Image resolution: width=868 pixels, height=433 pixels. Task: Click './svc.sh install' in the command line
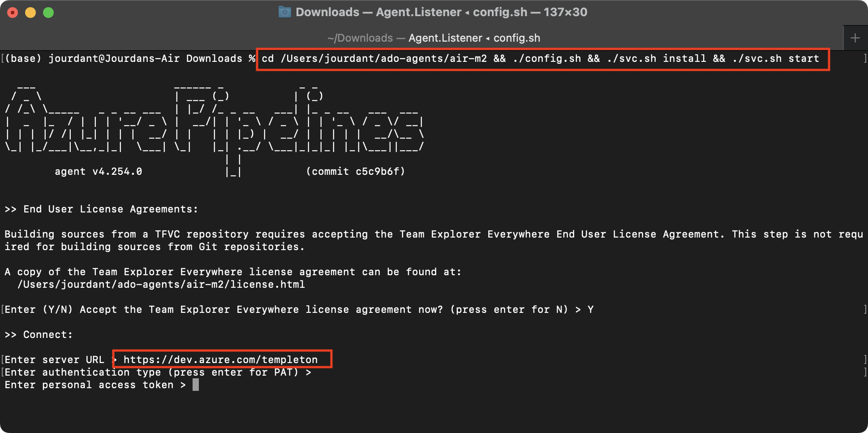657,59
